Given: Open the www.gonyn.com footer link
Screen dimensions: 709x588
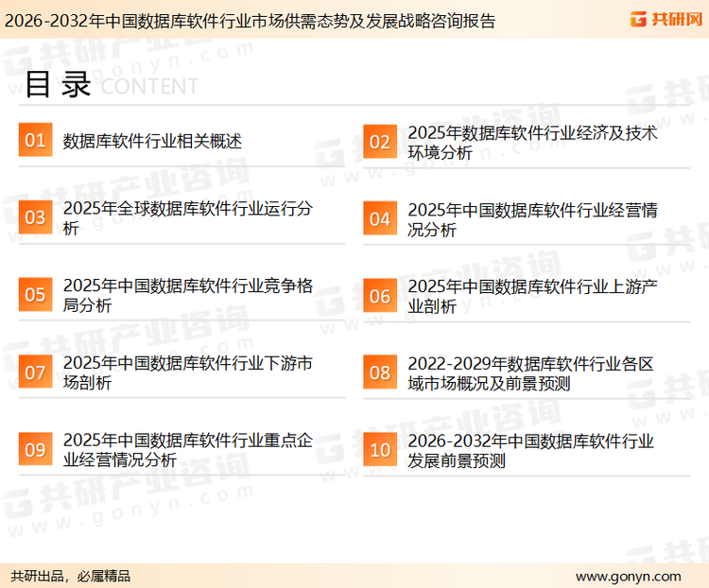Looking at the screenshot, I should coord(628,577).
